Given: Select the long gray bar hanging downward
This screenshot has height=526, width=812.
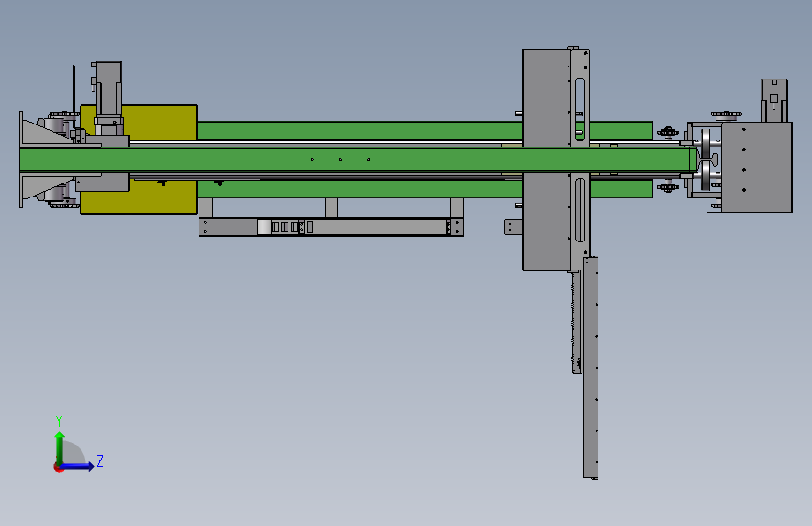Looking at the screenshot, I should click(x=590, y=368).
